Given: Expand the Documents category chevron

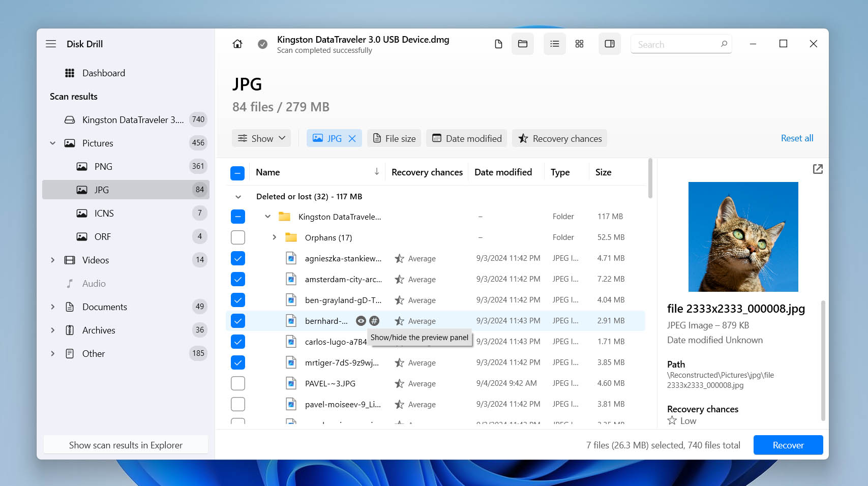Looking at the screenshot, I should [52, 307].
